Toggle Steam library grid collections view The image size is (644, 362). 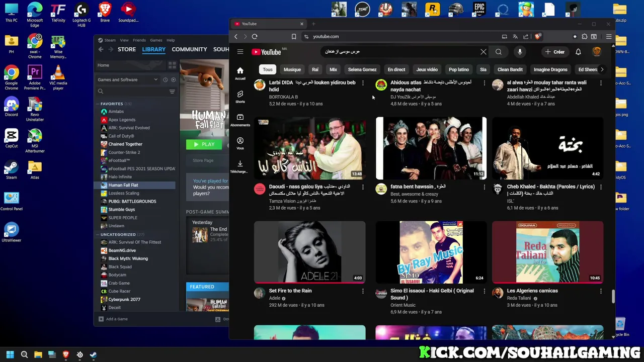172,65
